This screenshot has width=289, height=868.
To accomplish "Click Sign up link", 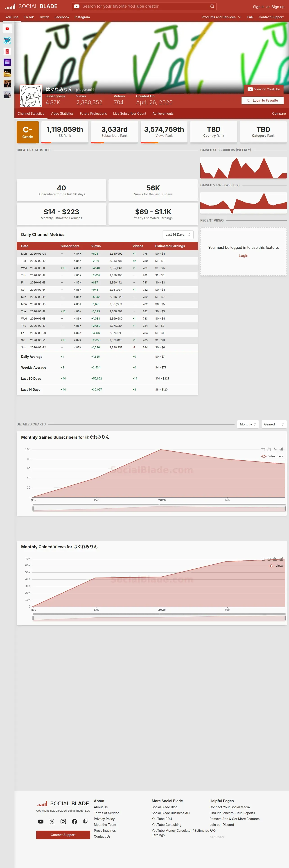I will click(278, 7).
